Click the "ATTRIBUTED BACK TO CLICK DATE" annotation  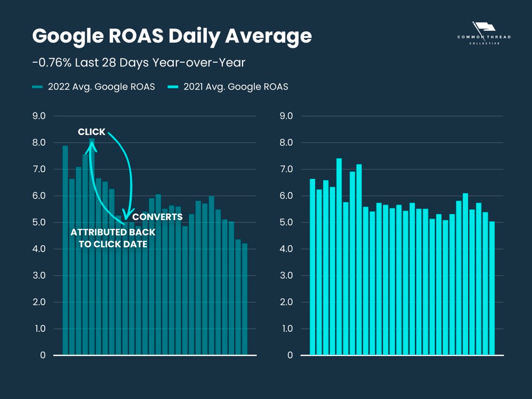point(113,238)
